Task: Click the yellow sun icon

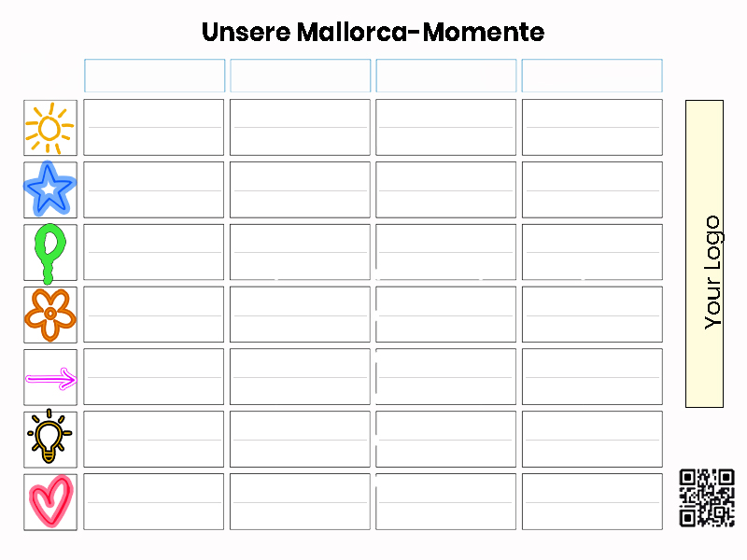Action: click(x=50, y=128)
